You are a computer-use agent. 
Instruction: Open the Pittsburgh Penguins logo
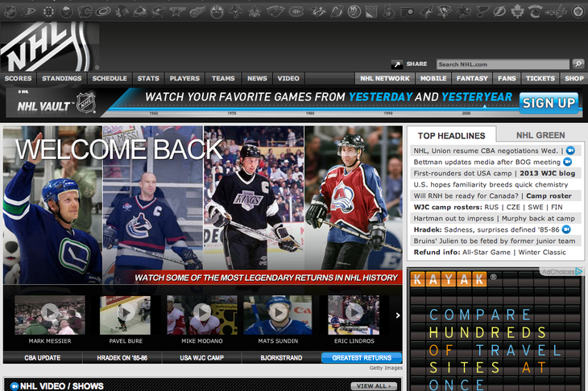pyautogui.click(x=444, y=11)
